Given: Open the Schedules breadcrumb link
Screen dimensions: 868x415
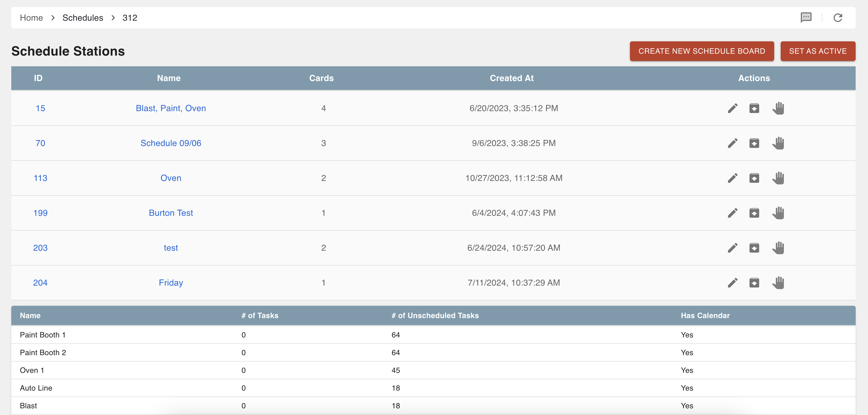Looking at the screenshot, I should (83, 18).
